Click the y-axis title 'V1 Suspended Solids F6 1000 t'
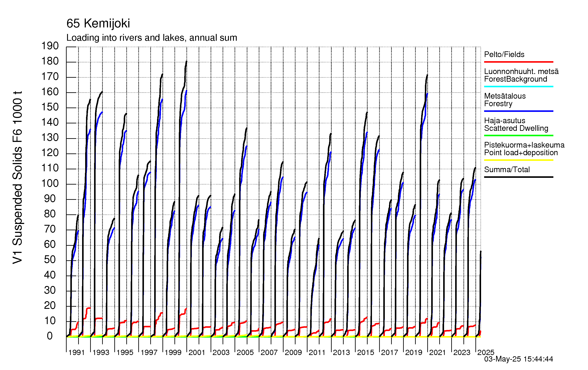Image resolution: width=588 pixels, height=370 pixels. 17,177
